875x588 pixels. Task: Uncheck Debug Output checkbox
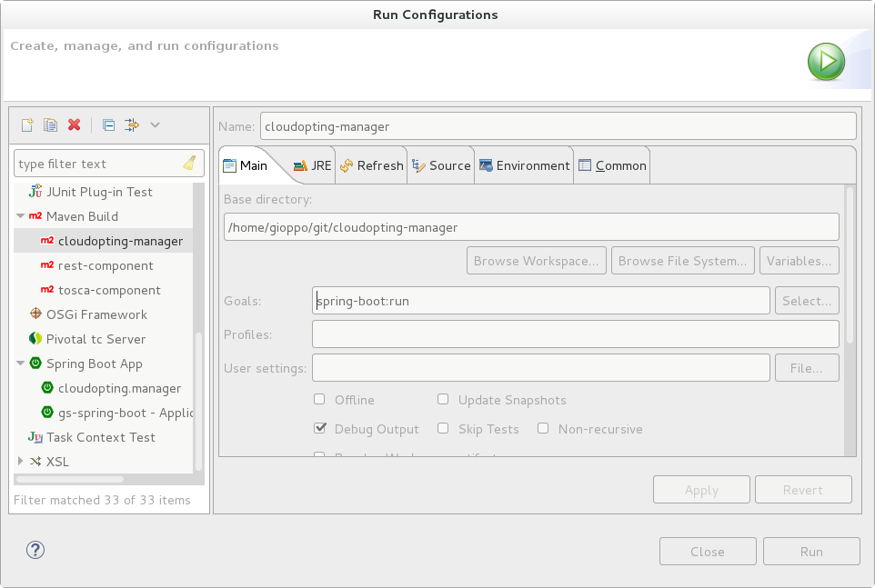(x=320, y=428)
